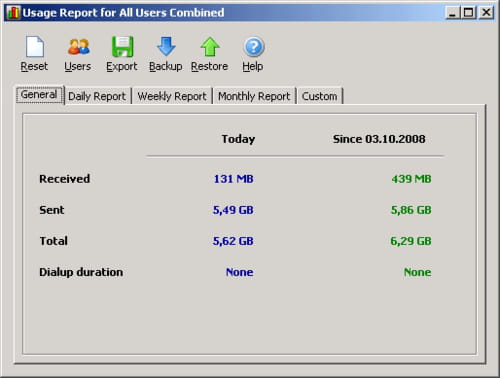
Task: Close the Usage Report window
Action: pyautogui.click(x=486, y=13)
